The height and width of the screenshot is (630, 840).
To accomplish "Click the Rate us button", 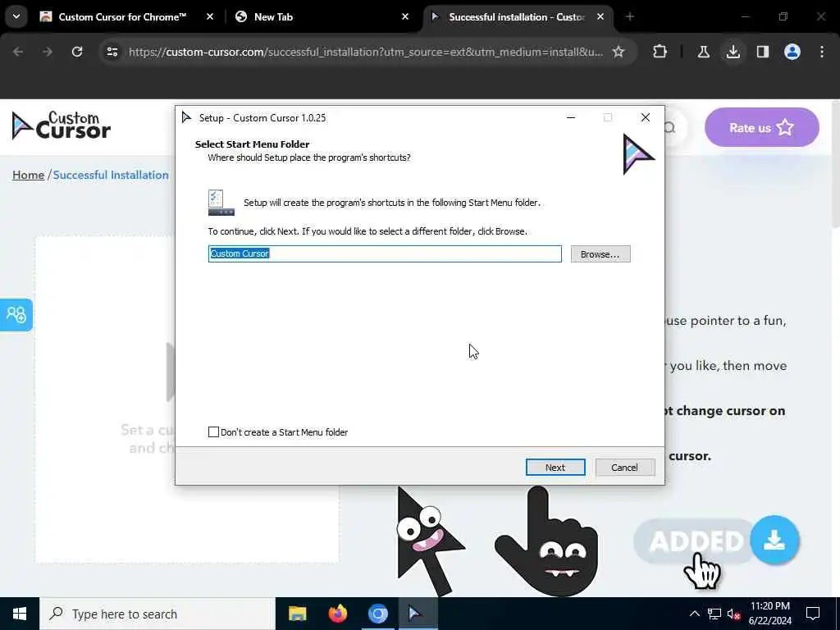I will point(762,127).
